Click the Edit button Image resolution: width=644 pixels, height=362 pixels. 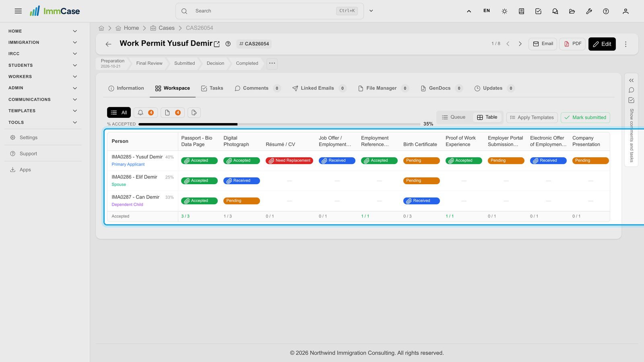pos(602,44)
